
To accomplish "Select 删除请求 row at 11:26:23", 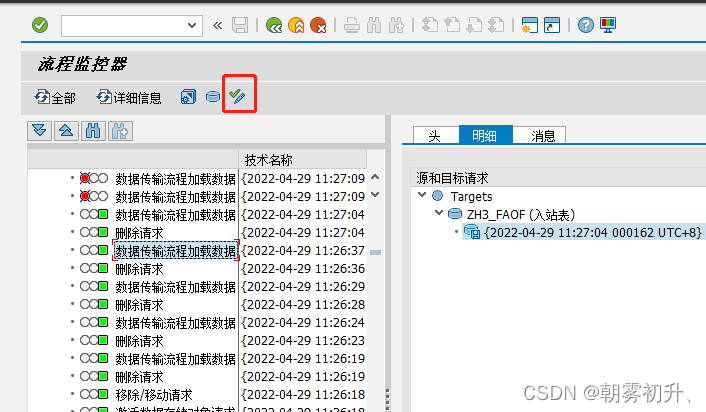I will click(139, 340).
